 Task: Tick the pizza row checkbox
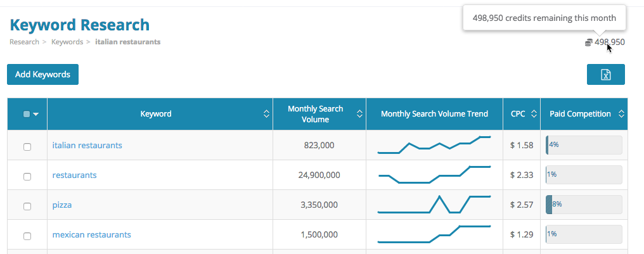click(x=27, y=206)
